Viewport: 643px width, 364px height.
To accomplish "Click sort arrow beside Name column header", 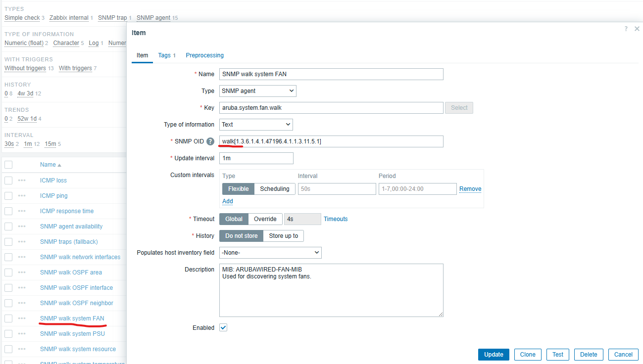I will pos(60,165).
